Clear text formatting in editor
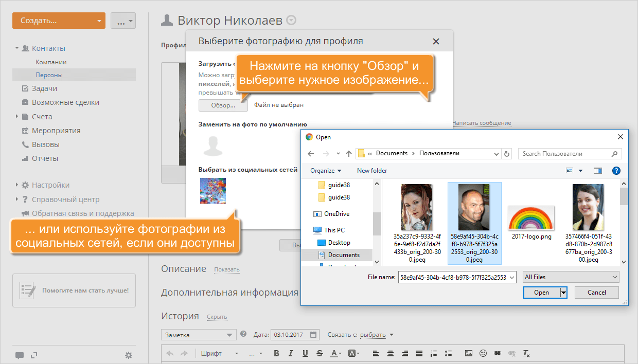The width and height of the screenshot is (638, 364). (526, 354)
